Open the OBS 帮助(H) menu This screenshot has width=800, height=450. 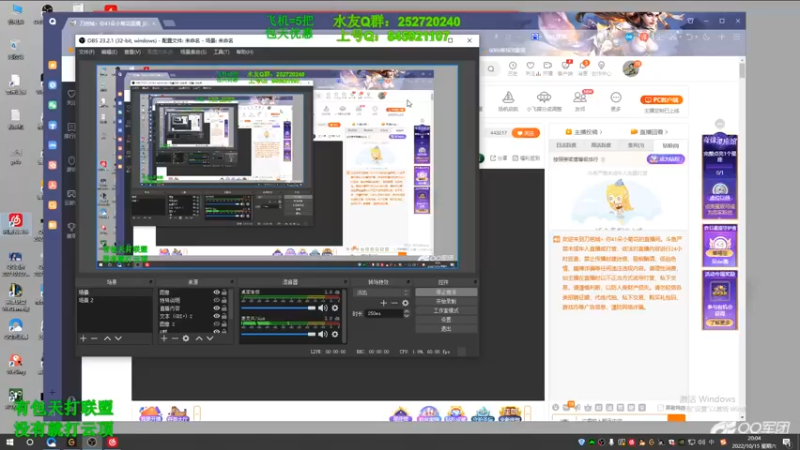click(x=244, y=52)
